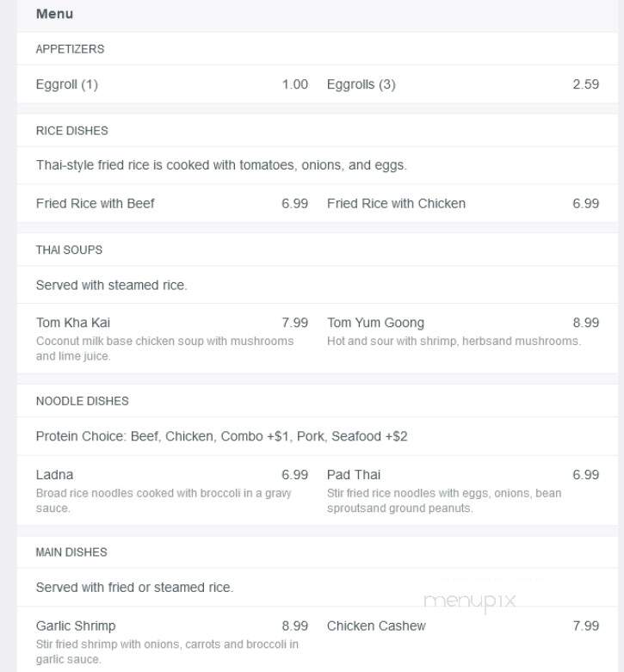Open the RICE DISHES section header
The height and width of the screenshot is (672, 624).
tap(72, 131)
